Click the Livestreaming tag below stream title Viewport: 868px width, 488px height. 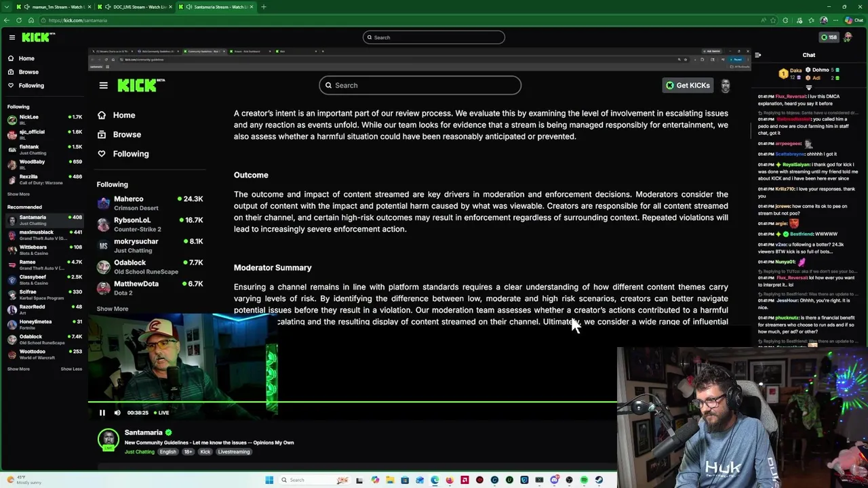tap(234, 452)
